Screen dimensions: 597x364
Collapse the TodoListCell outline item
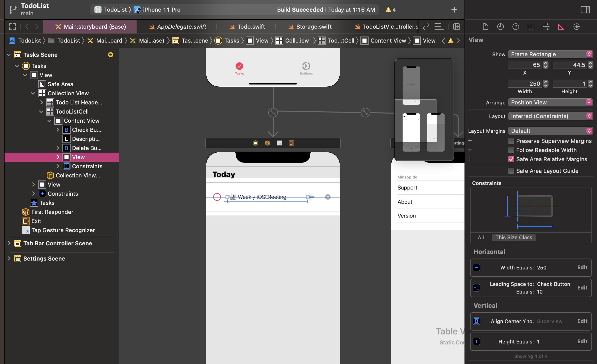41,112
